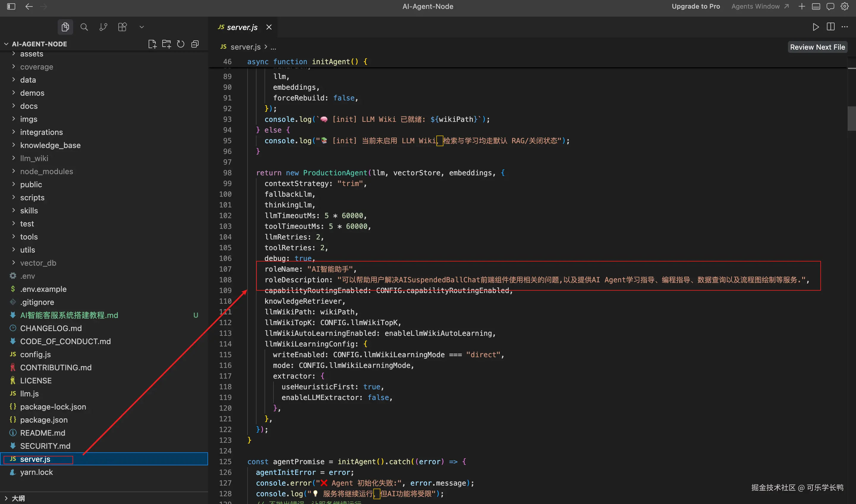Collapse all folders in explorer

195,44
